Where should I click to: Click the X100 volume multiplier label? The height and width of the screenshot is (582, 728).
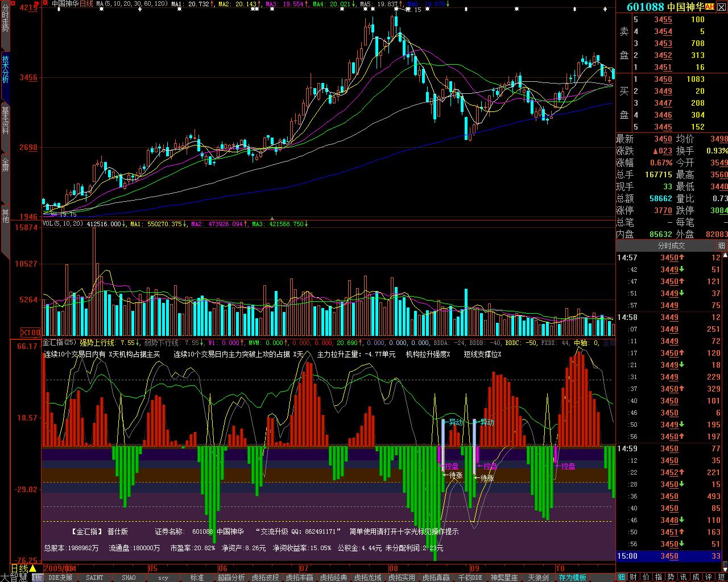coord(31,332)
